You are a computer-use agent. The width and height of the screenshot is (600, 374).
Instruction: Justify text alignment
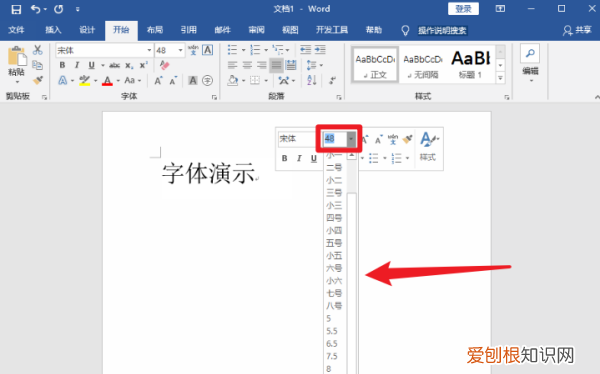point(276,65)
